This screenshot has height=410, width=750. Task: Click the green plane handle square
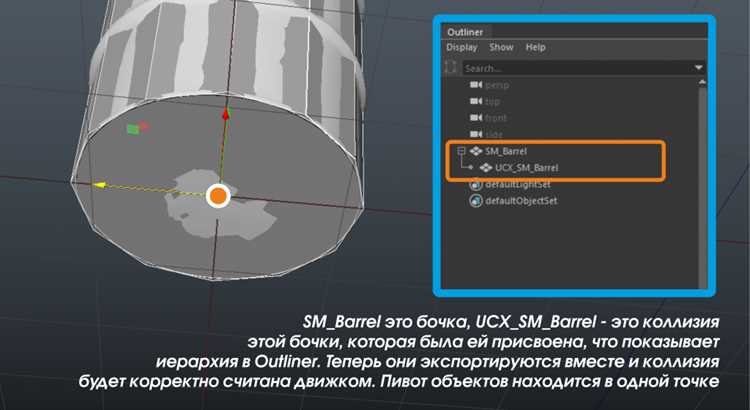pyautogui.click(x=133, y=129)
